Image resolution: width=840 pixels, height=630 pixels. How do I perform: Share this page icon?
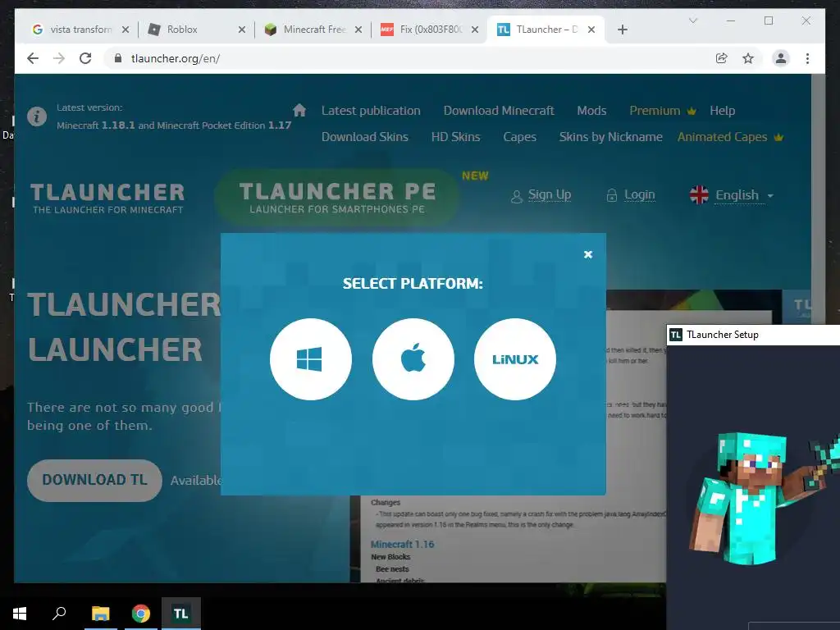coord(722,58)
